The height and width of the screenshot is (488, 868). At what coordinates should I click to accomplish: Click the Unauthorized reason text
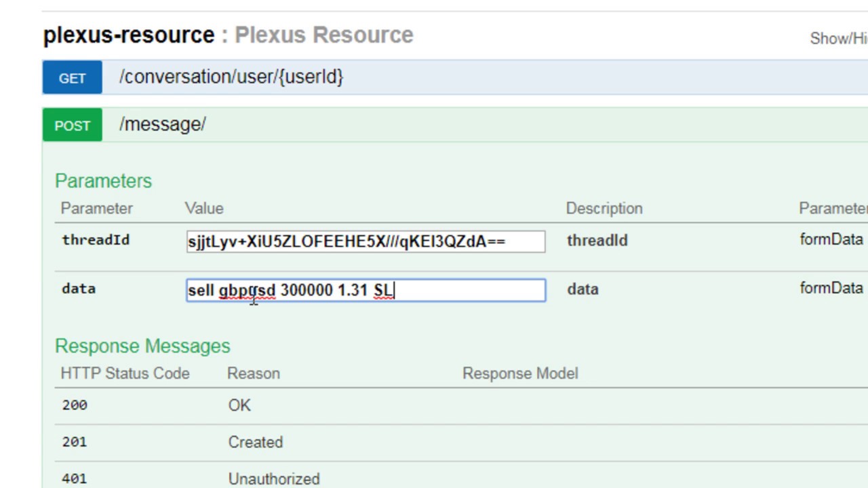[x=274, y=479]
